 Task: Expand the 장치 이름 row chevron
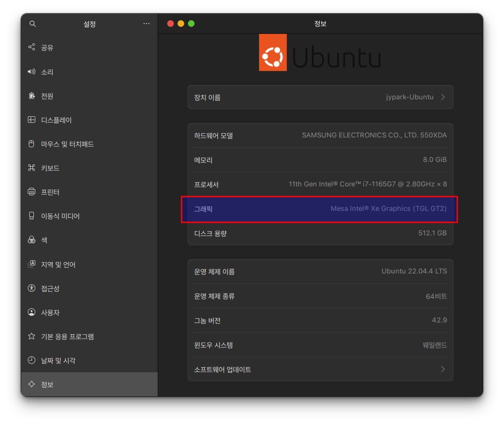(443, 97)
